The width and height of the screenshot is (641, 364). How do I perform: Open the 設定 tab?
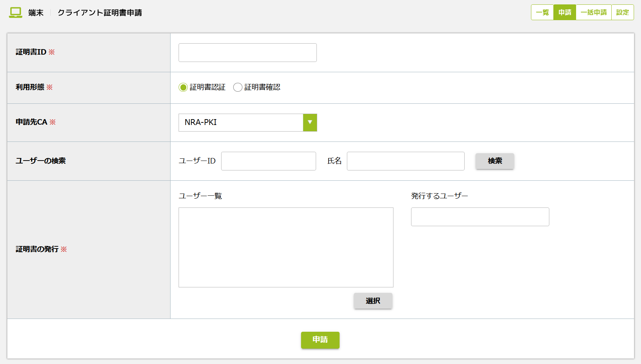[623, 12]
